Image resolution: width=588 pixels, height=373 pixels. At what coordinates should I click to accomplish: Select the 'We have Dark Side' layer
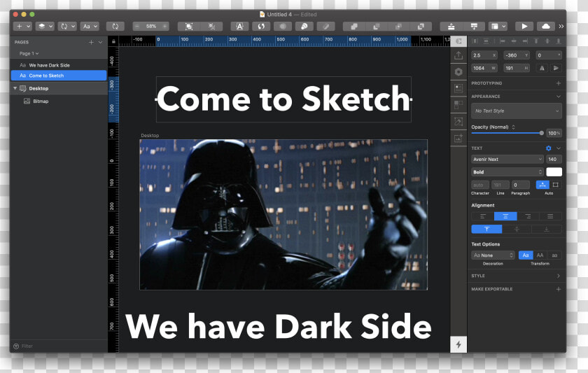(x=59, y=65)
